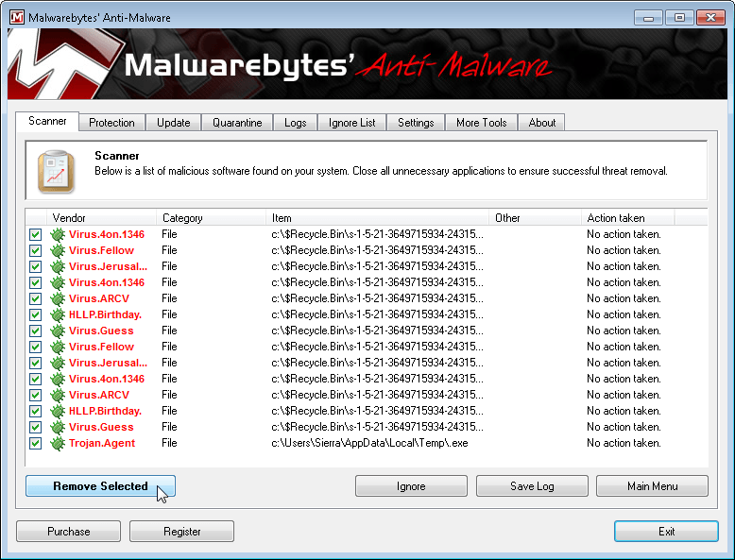Click the bug icon on first Virus.4on.1346 row
This screenshot has height=560, width=735.
(x=58, y=235)
